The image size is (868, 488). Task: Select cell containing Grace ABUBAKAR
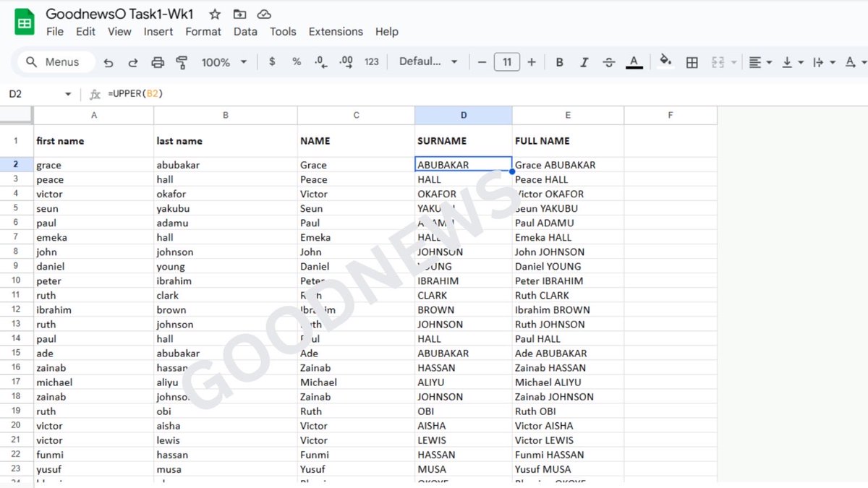tap(568, 165)
